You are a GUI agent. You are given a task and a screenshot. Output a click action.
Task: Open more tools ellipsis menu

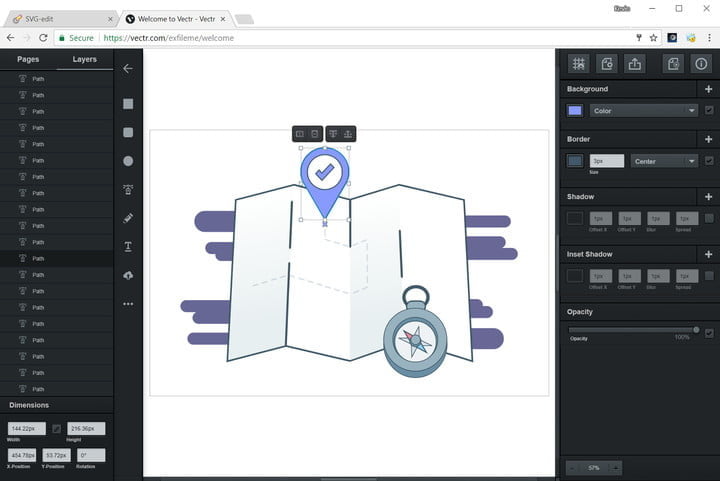(128, 304)
